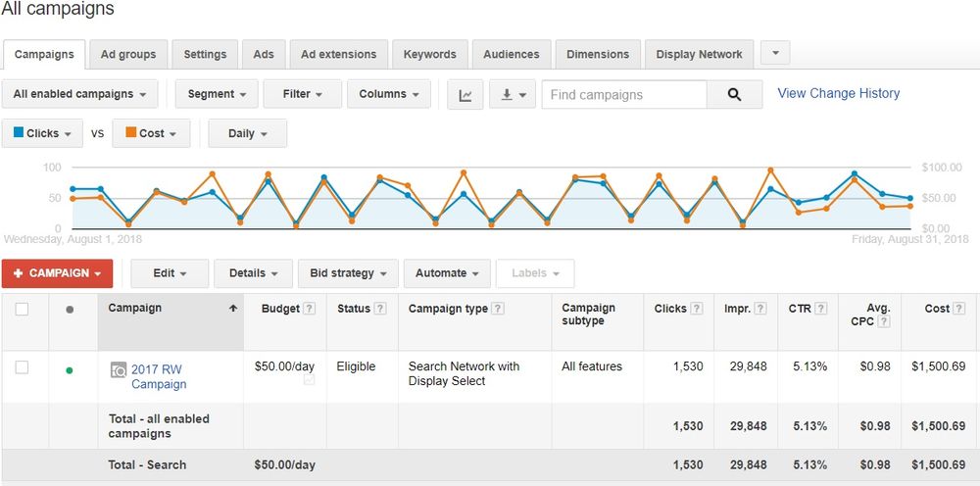Check the 2017 RW Campaign row checkbox

[x=23, y=367]
